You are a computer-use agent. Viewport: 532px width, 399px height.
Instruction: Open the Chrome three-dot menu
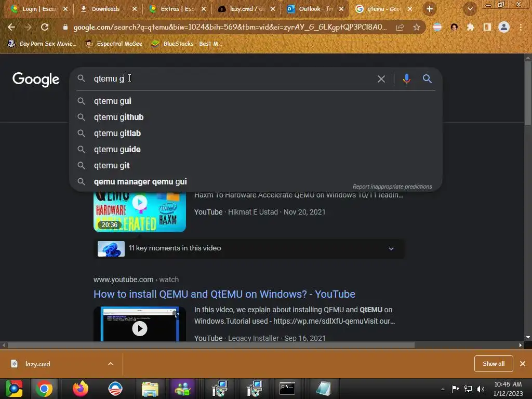[521, 27]
